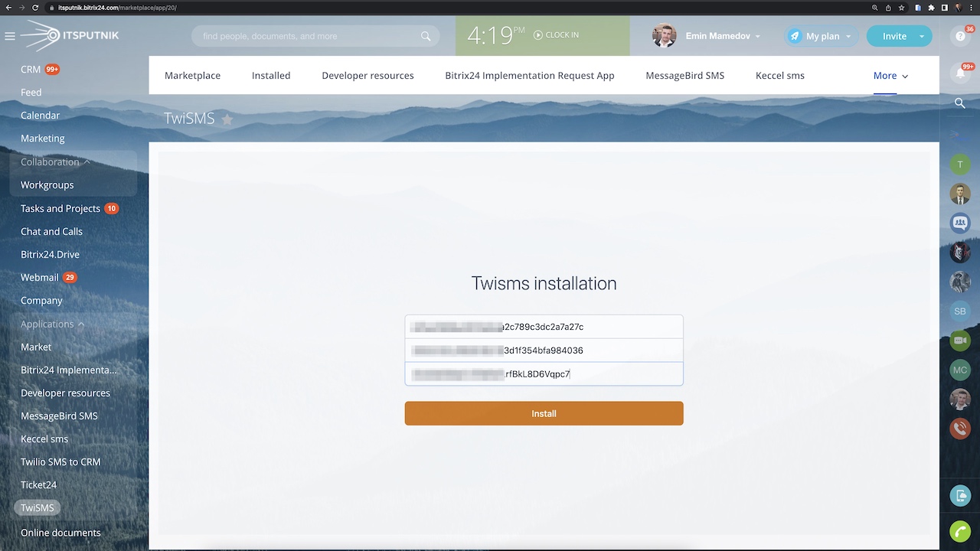This screenshot has width=980, height=551.
Task: Open Tasks and Projects in the sidebar
Action: tap(60, 209)
